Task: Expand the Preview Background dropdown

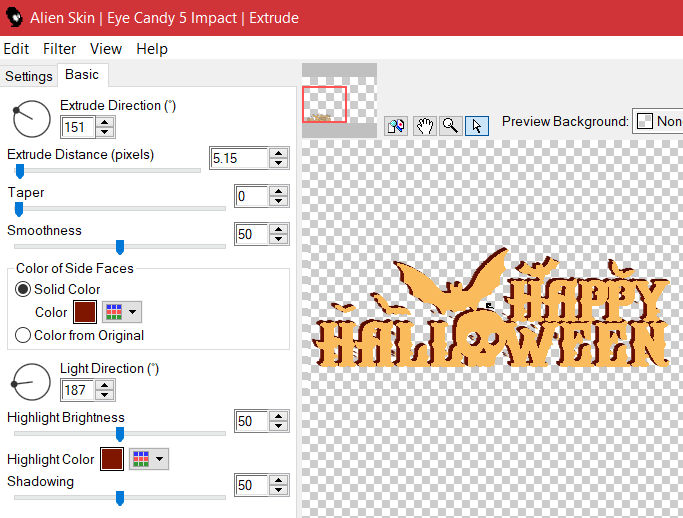Action: (657, 121)
